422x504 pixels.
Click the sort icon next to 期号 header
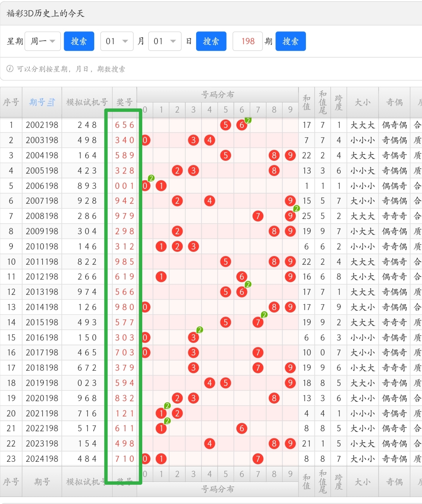coord(51,102)
